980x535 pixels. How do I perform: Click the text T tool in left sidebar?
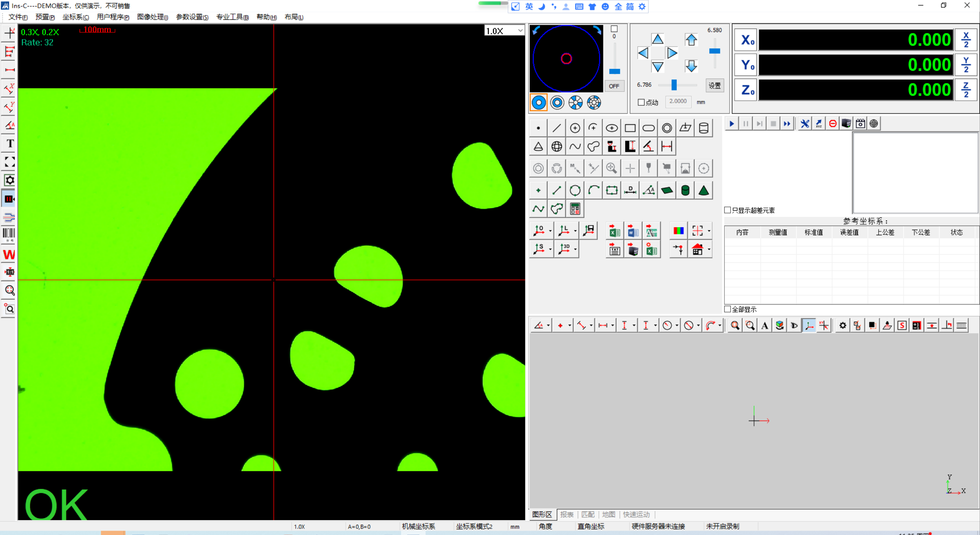10,144
